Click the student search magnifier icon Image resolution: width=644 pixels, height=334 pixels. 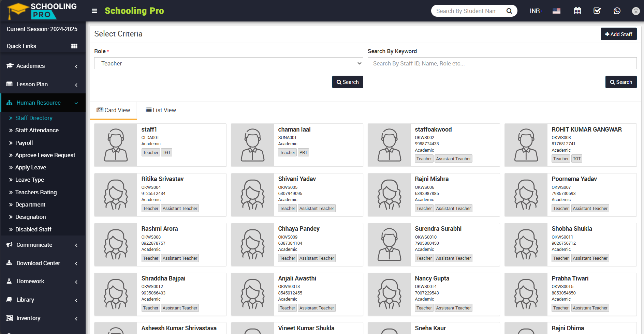coord(509,11)
